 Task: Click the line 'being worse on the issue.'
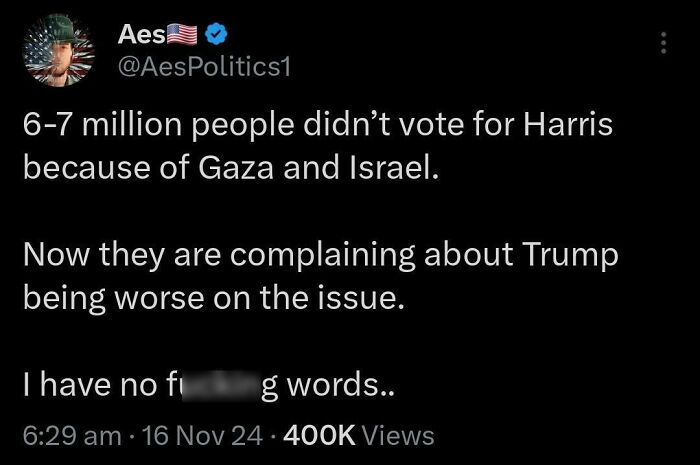pos(214,294)
